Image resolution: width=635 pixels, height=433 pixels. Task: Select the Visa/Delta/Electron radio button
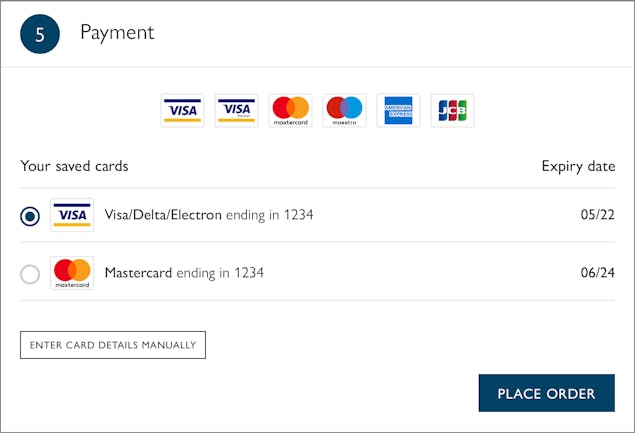pos(30,216)
